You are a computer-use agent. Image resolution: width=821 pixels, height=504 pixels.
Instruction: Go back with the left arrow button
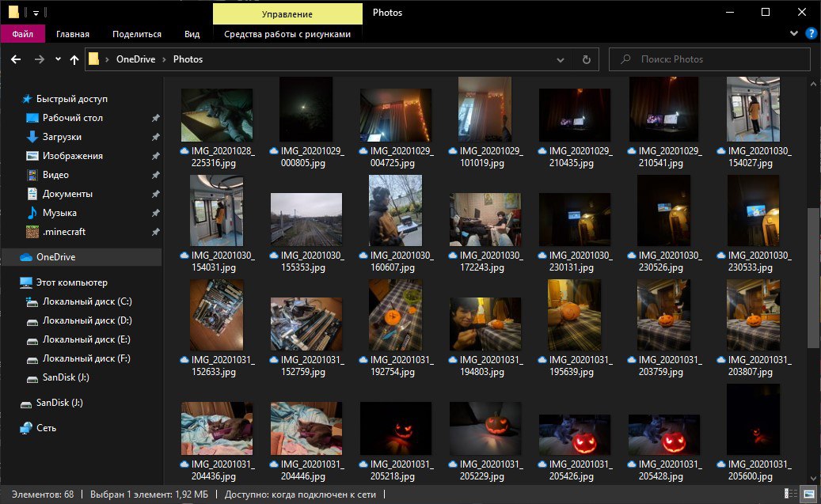[16, 59]
